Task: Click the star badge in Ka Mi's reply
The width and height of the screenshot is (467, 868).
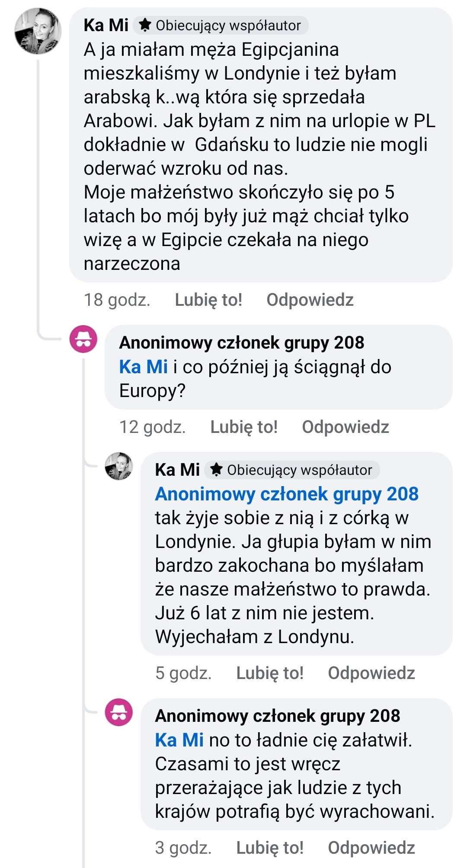Action: click(292, 470)
